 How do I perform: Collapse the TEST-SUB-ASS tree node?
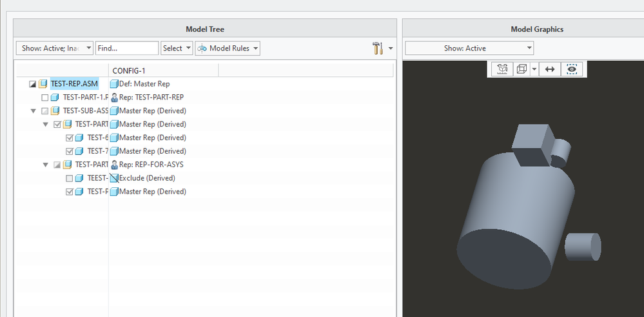[x=34, y=111]
